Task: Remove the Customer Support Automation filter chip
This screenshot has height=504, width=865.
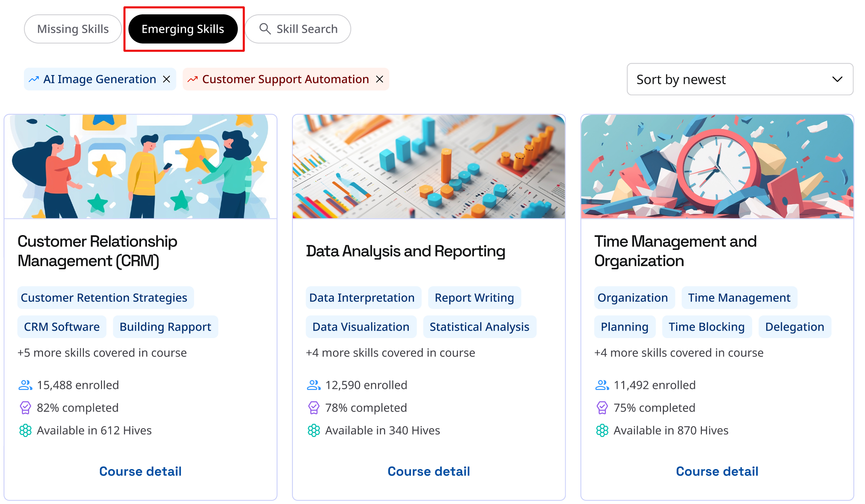Action: (380, 79)
